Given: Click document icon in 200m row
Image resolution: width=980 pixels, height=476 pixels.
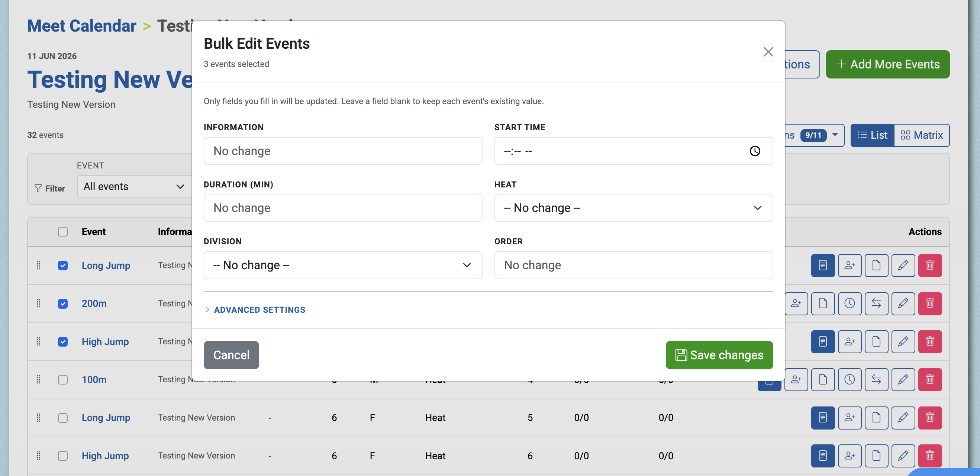Looking at the screenshot, I should point(823,303).
